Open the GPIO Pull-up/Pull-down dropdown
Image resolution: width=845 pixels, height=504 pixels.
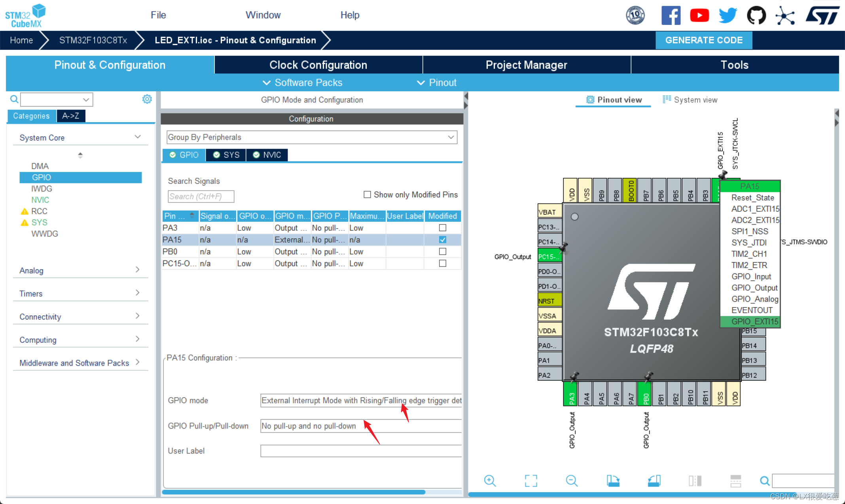tap(361, 426)
